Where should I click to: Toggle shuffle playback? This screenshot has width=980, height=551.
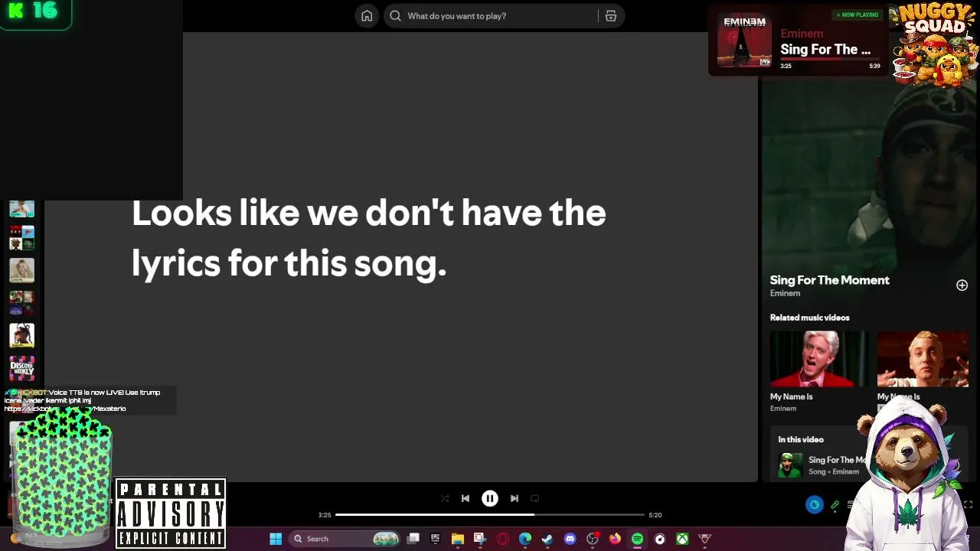[x=445, y=498]
